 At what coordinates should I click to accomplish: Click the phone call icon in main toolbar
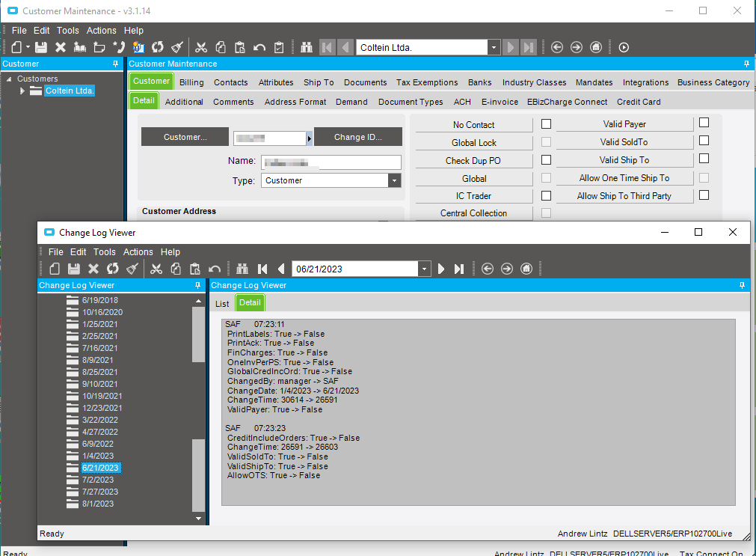(118, 47)
